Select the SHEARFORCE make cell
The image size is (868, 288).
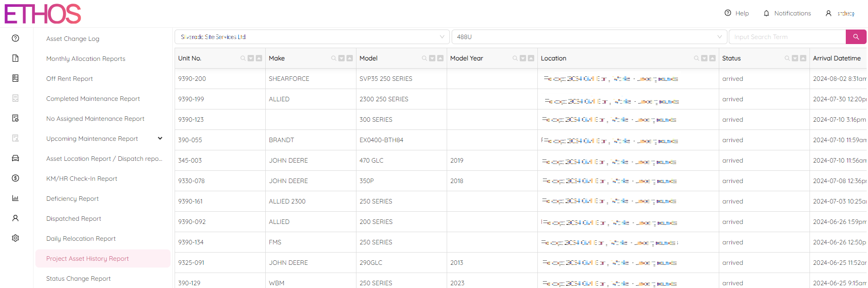click(311, 79)
